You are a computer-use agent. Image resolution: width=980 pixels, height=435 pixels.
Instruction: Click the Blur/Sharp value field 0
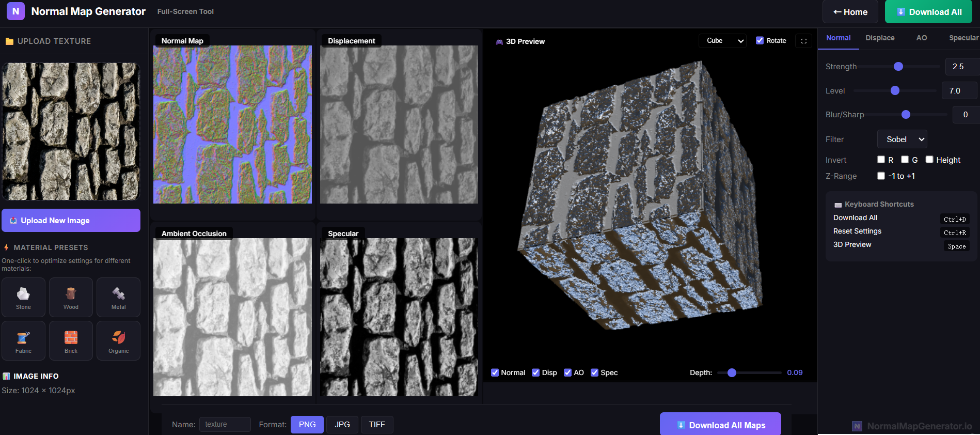[x=966, y=115]
